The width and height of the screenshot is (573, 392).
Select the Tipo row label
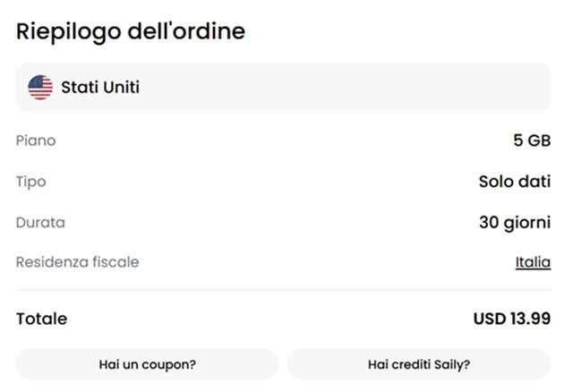pos(30,182)
